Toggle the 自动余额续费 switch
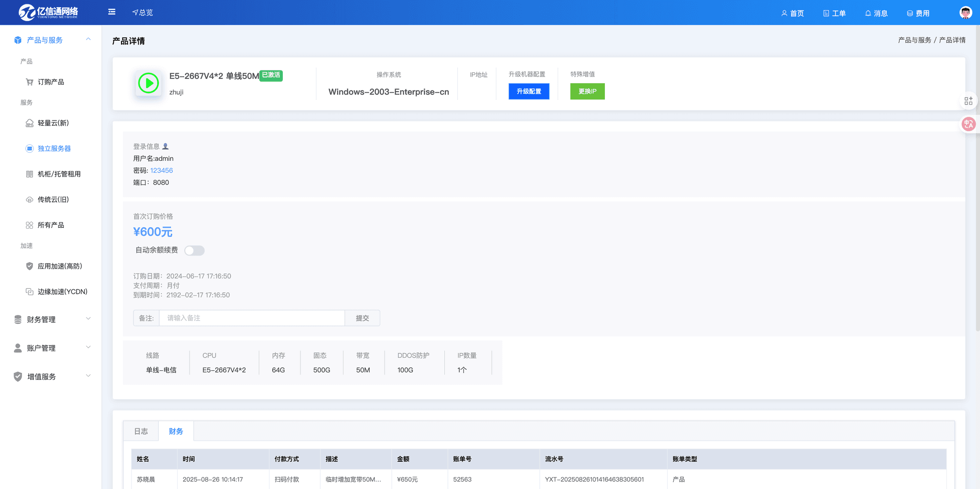The height and width of the screenshot is (489, 980). [194, 251]
